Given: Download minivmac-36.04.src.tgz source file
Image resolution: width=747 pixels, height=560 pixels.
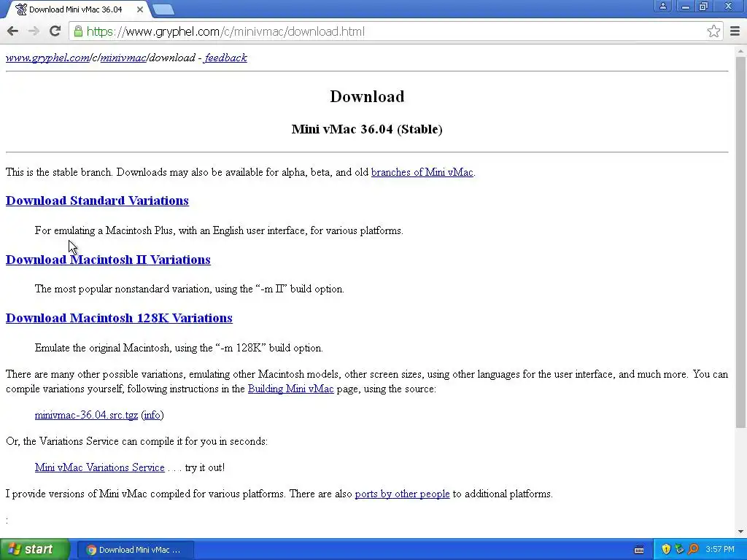Looking at the screenshot, I should click(x=86, y=415).
